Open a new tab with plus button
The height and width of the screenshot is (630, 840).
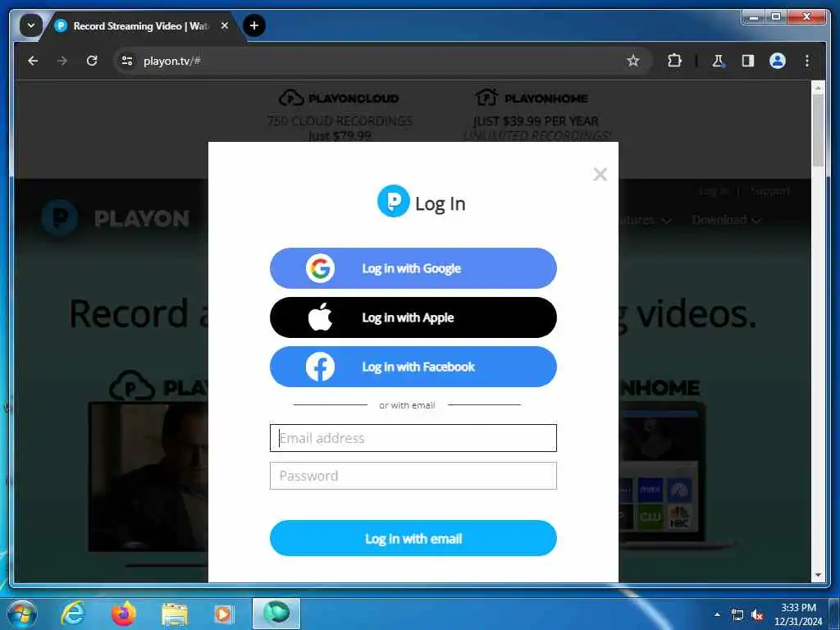pos(254,25)
